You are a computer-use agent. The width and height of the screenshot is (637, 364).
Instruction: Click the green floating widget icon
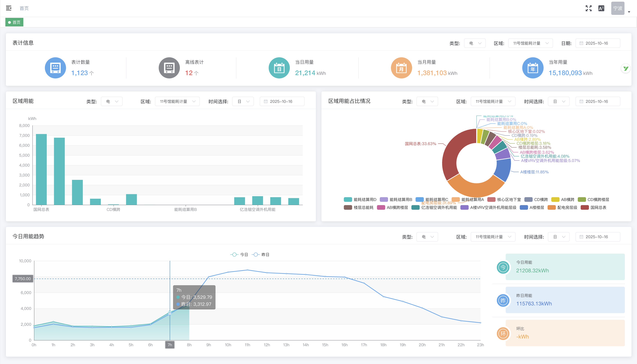tap(626, 68)
